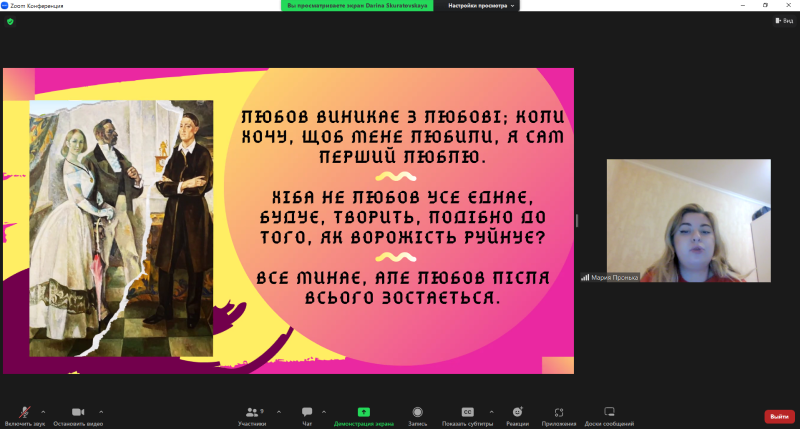The height and width of the screenshot is (429, 800).
Task: Open Доски сообщений whiteboards
Action: tap(609, 415)
